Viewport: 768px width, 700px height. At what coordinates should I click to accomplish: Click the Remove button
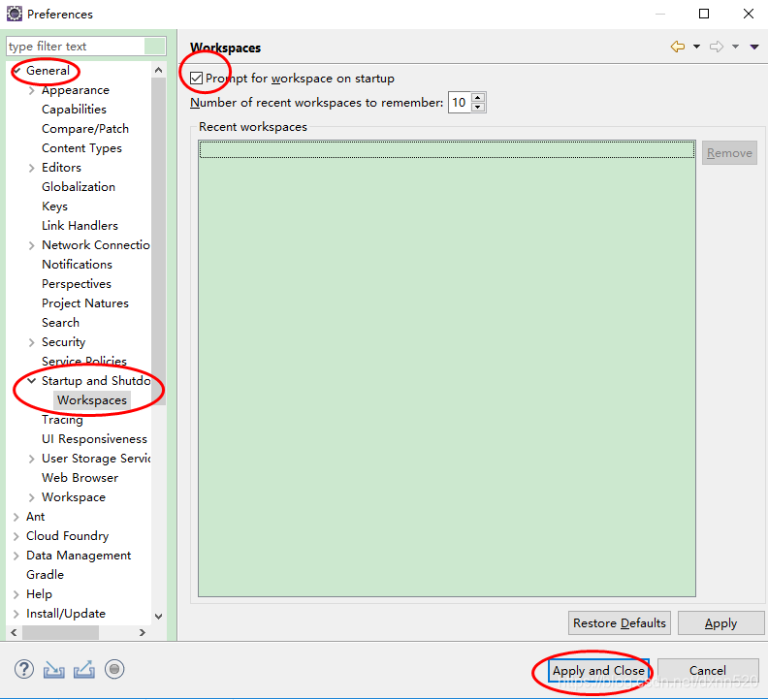point(729,153)
